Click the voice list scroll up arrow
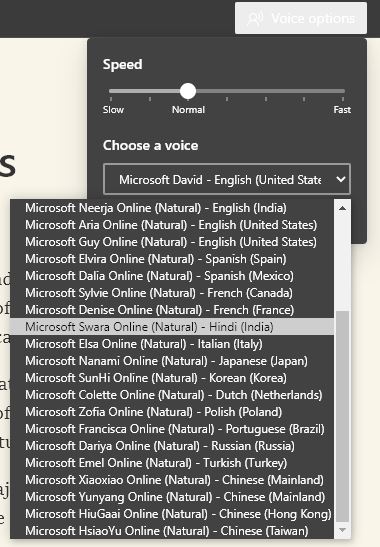Image resolution: width=380 pixels, height=547 pixels. coord(342,208)
